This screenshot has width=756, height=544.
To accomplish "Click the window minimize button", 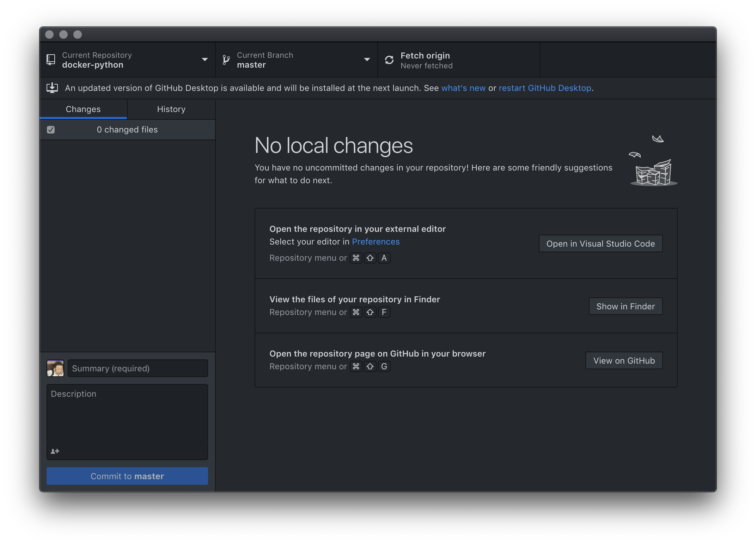I will (63, 34).
